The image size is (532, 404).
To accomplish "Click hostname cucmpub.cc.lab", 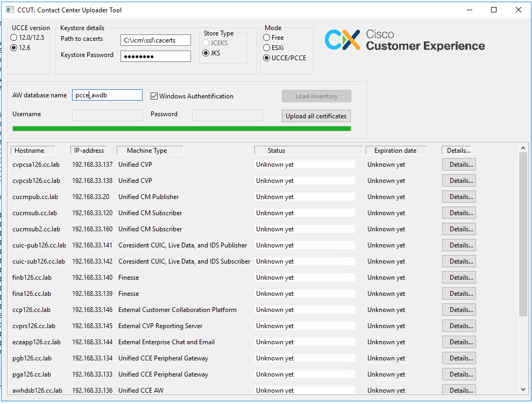I will 36,197.
